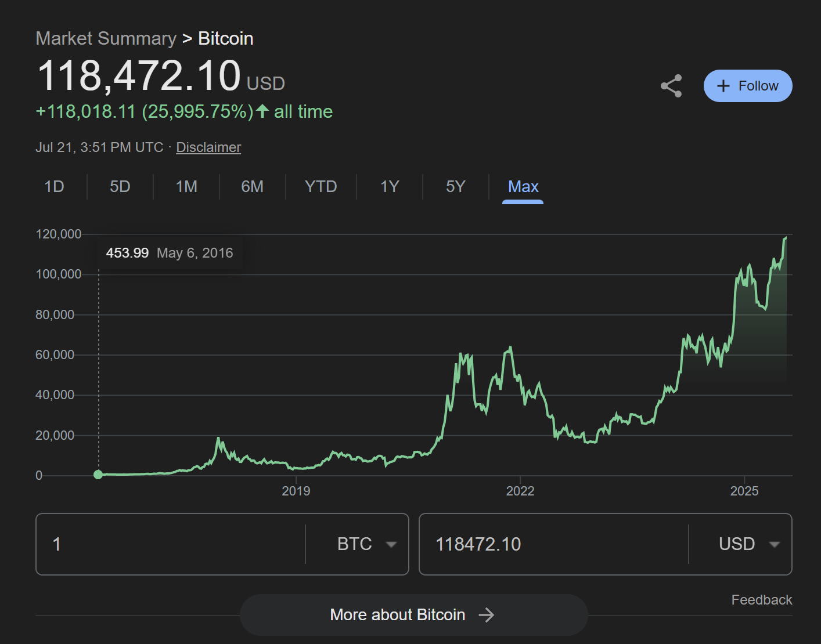Click the arrow icon beside More about Bitcoin
The image size is (821, 644).
tap(487, 615)
